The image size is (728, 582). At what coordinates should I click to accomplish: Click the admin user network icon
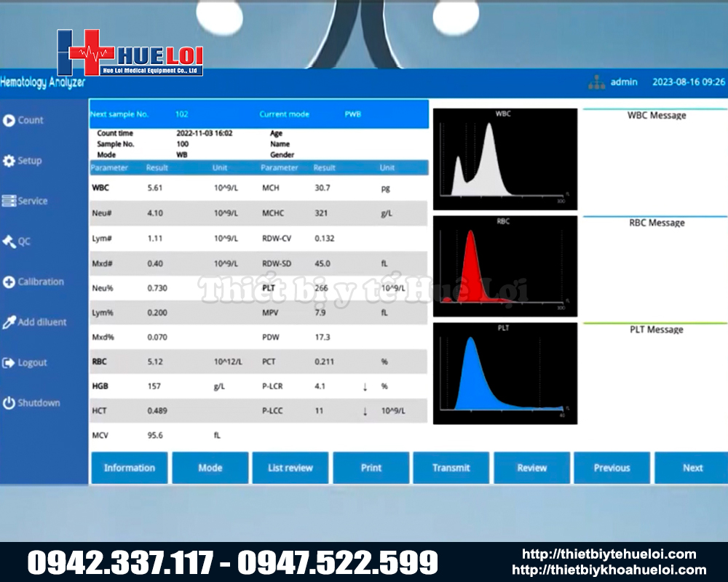pos(597,82)
